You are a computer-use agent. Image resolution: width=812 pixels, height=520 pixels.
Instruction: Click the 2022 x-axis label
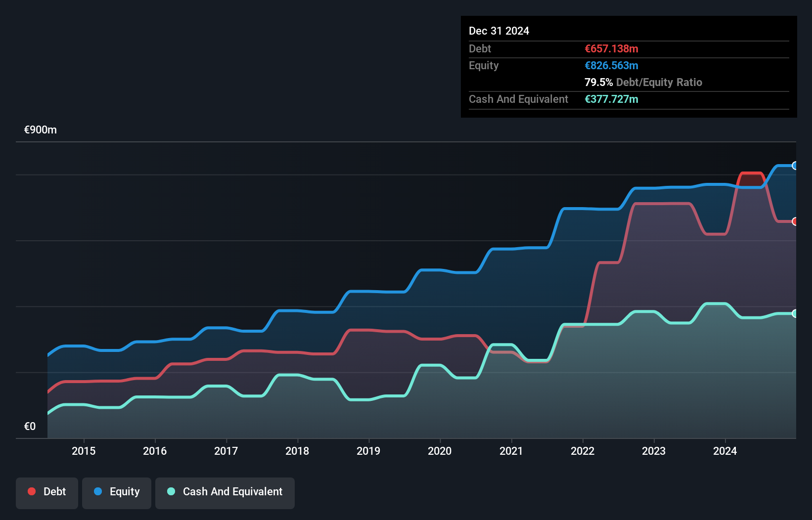coord(583,451)
